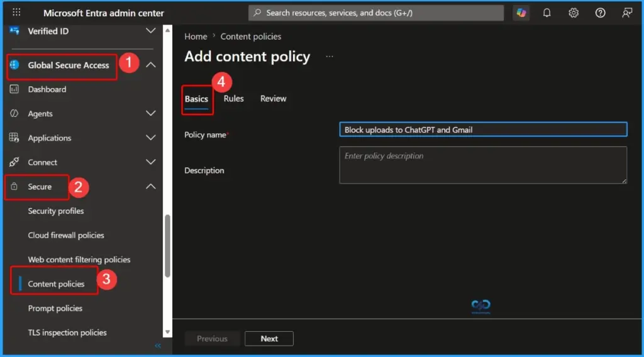644x357 pixels.
Task: Click the search resources box
Action: 376,13
